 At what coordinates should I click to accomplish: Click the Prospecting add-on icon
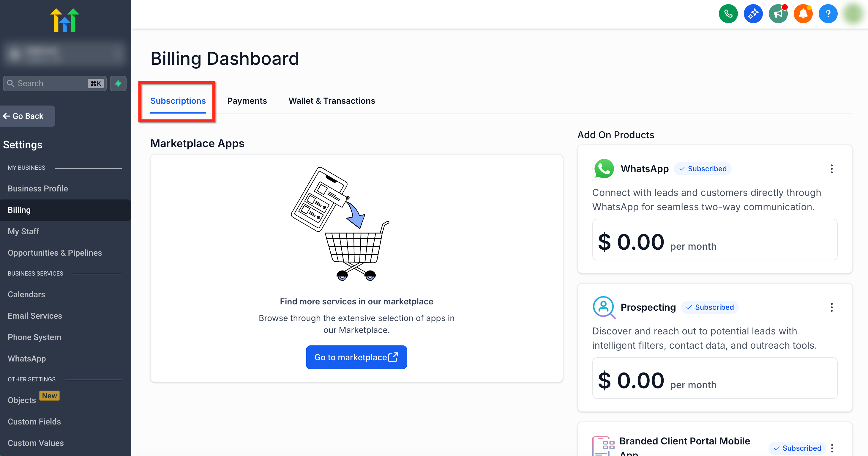604,307
